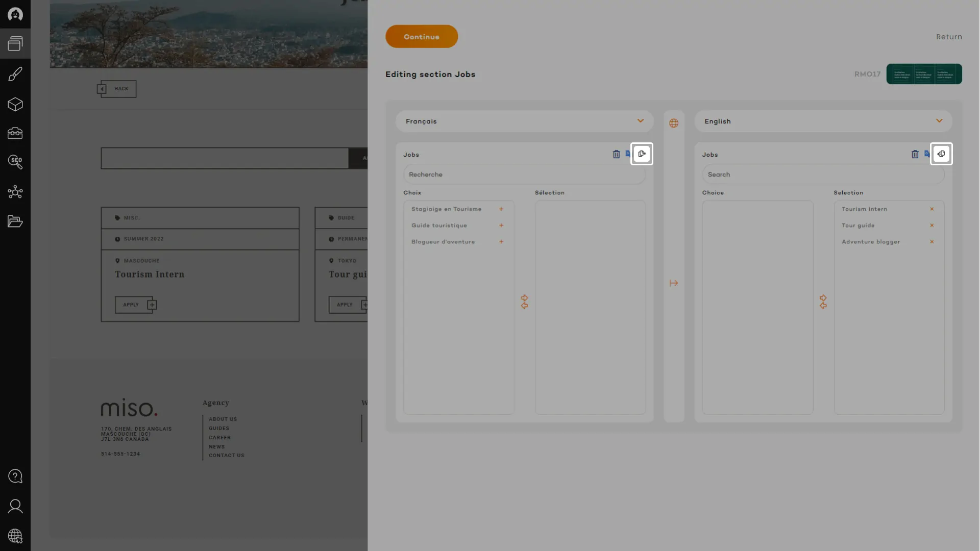This screenshot has width=980, height=551.
Task: Open the folder files section in sidebar
Action: (x=15, y=221)
